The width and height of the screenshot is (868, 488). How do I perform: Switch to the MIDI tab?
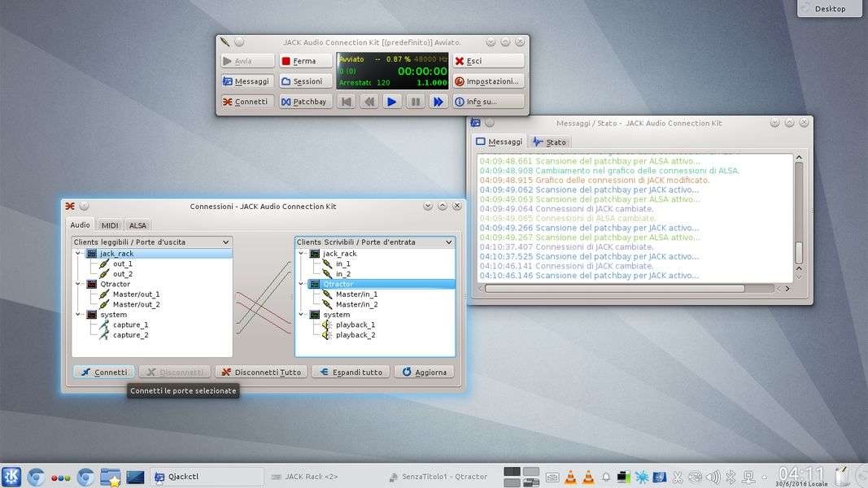(x=110, y=225)
